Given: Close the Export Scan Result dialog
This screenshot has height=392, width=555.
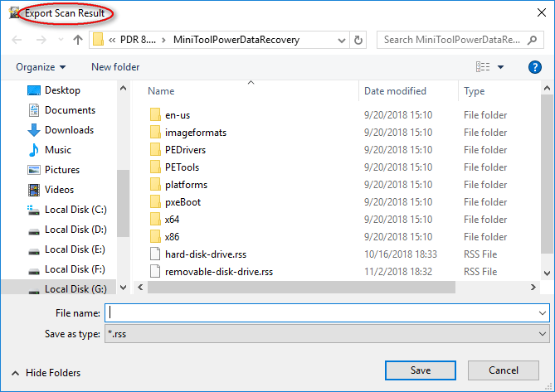Looking at the screenshot, I should [541, 12].
